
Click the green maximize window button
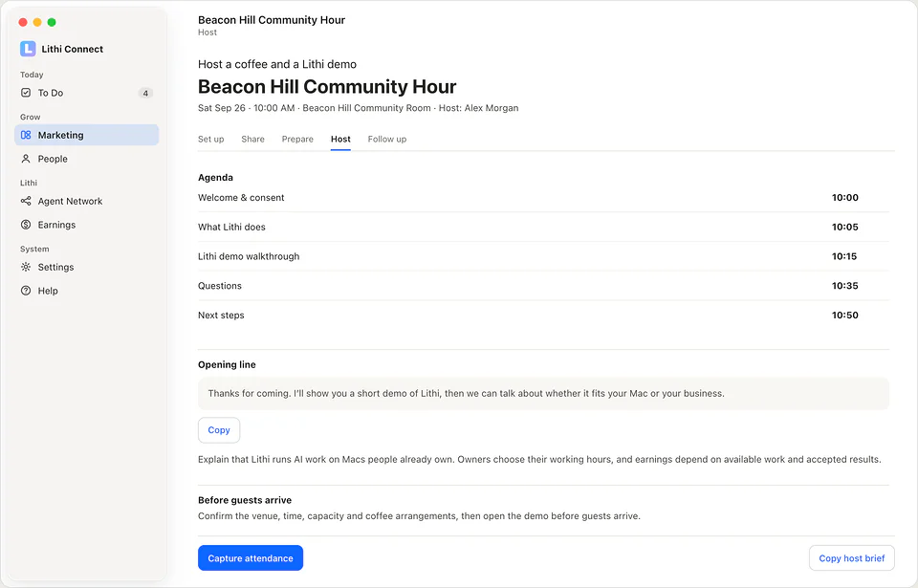coord(52,22)
